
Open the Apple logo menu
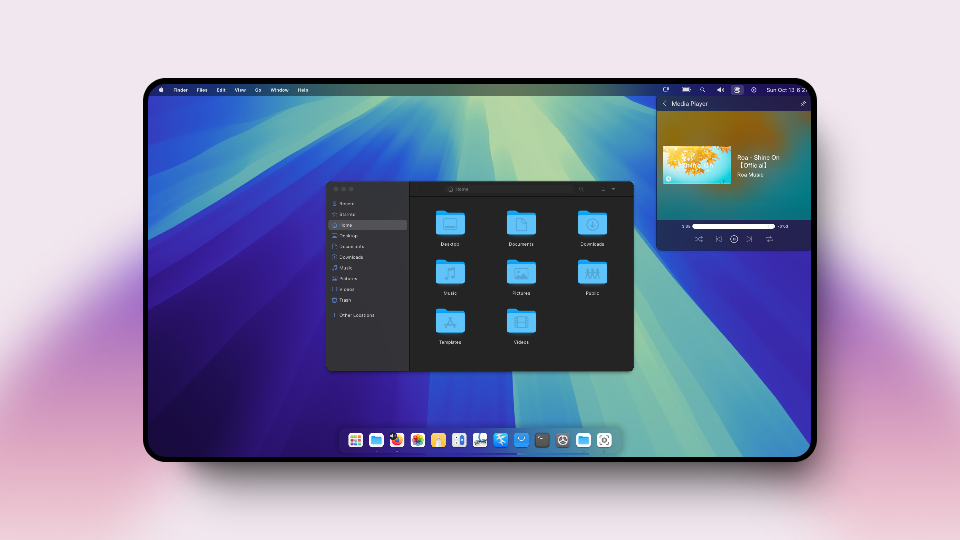162,90
